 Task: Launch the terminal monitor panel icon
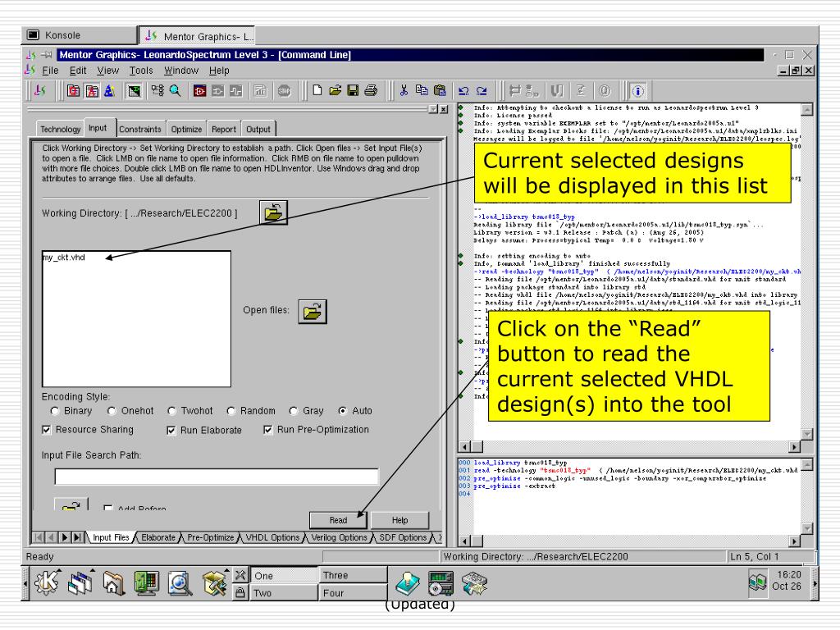[x=146, y=583]
